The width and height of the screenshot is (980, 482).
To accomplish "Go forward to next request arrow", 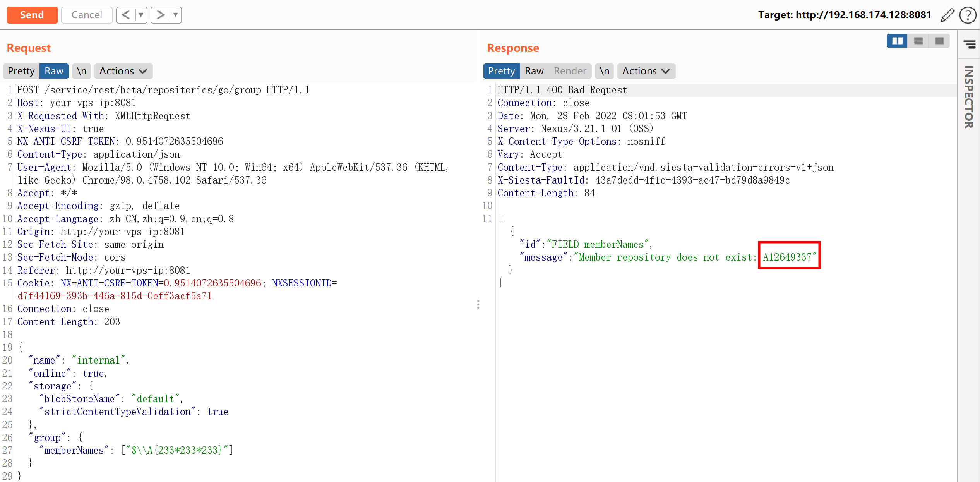I will (x=160, y=15).
